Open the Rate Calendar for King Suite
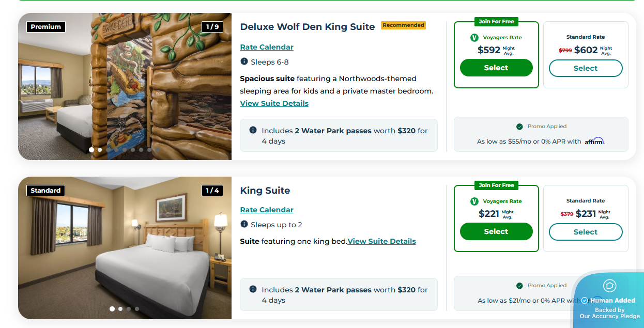The image size is (644, 328). click(x=267, y=210)
